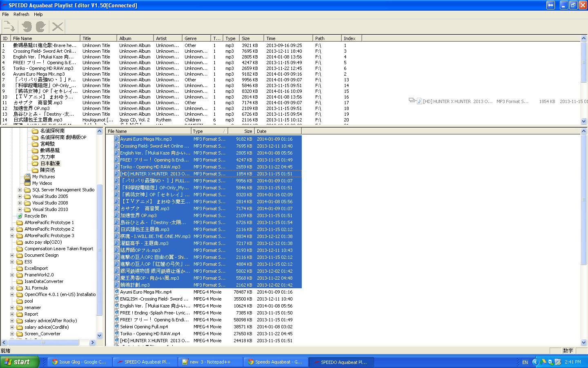This screenshot has height=368, width=588.
Task: Switch to Speedo Aquabeat Google Chrome taskbar window
Action: tap(275, 362)
